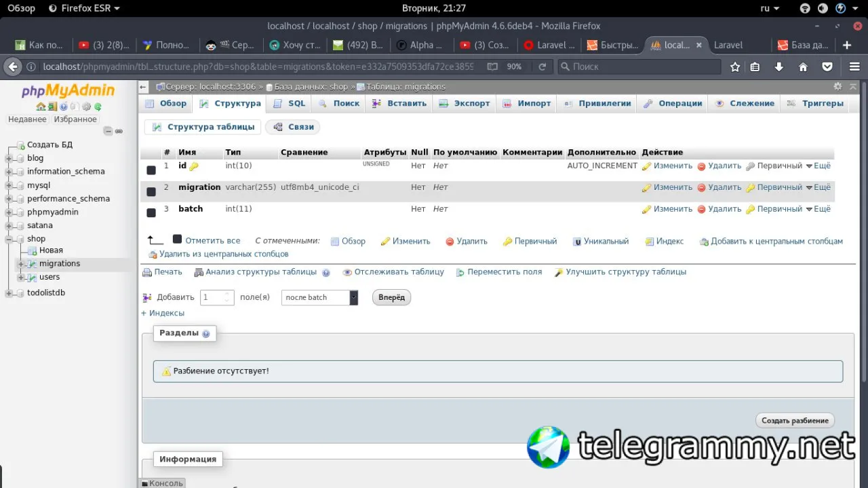The width and height of the screenshot is (868, 488).
Task: Switch to the Экспорт tab
Action: (x=465, y=104)
